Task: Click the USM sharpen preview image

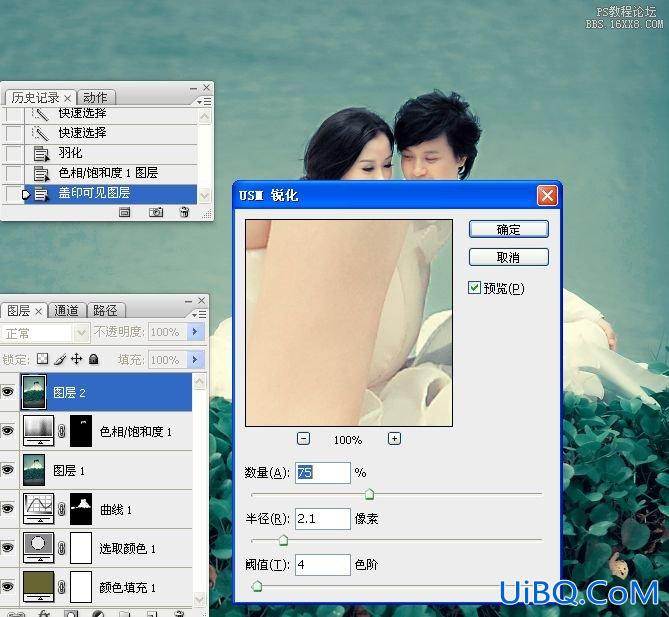Action: click(349, 323)
